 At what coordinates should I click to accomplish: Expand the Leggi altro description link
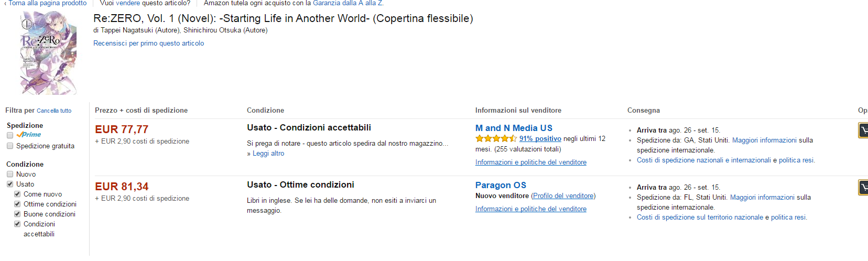pyautogui.click(x=268, y=154)
